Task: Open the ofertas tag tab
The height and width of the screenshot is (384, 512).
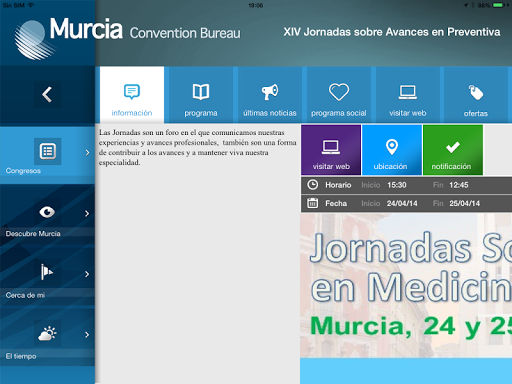Action: [x=475, y=95]
